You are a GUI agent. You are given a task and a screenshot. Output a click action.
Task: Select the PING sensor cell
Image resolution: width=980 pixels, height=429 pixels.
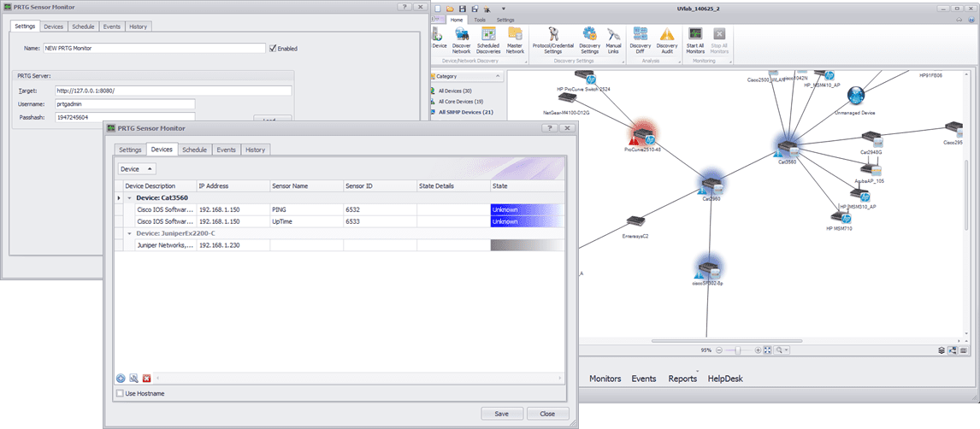point(306,209)
